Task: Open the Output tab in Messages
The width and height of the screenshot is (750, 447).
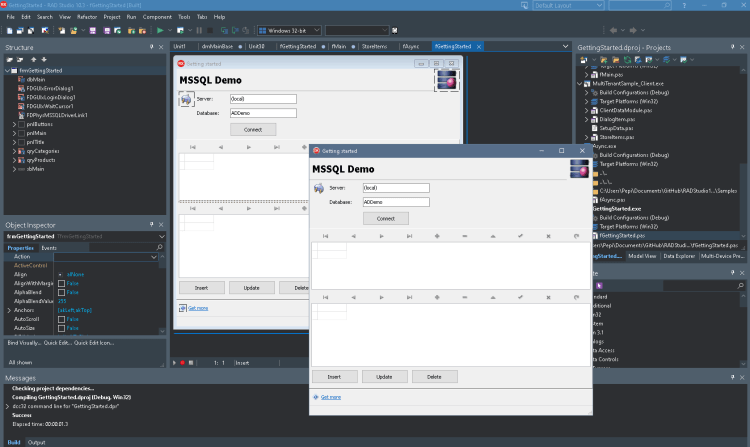Action: [36, 442]
